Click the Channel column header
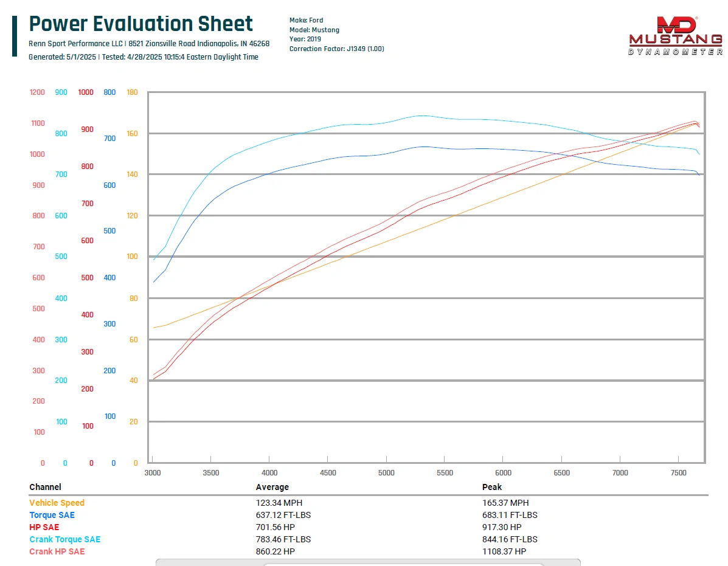Image resolution: width=728 pixels, height=566 pixels. (x=45, y=487)
